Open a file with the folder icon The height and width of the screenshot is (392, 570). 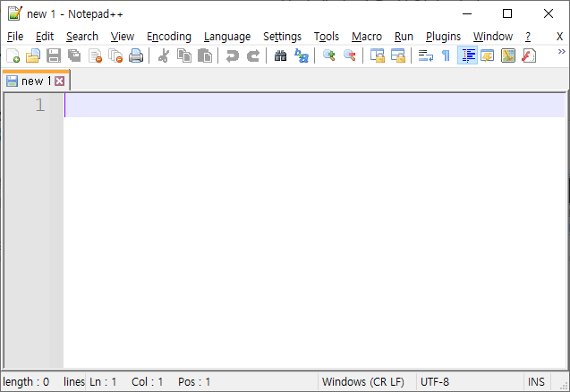(33, 55)
